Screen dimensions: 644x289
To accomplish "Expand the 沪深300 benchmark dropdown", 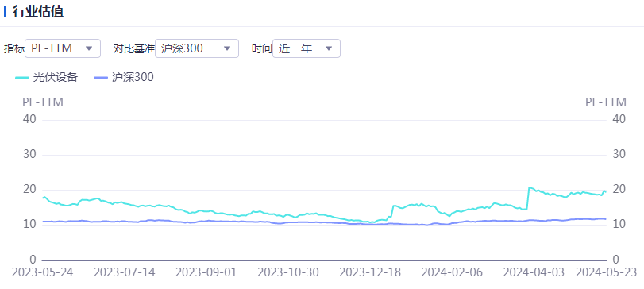I will pos(197,48).
